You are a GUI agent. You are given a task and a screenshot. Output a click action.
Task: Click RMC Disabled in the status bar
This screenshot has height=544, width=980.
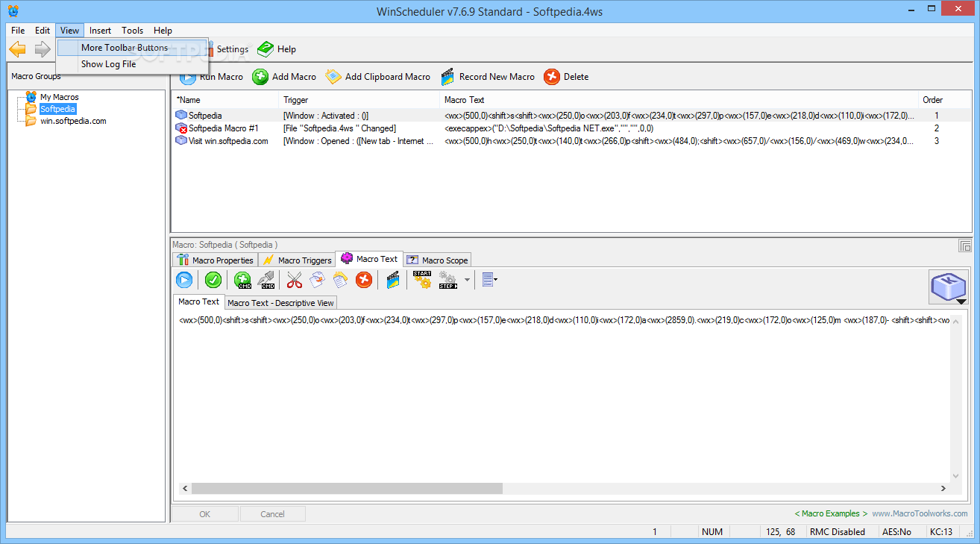pos(838,532)
